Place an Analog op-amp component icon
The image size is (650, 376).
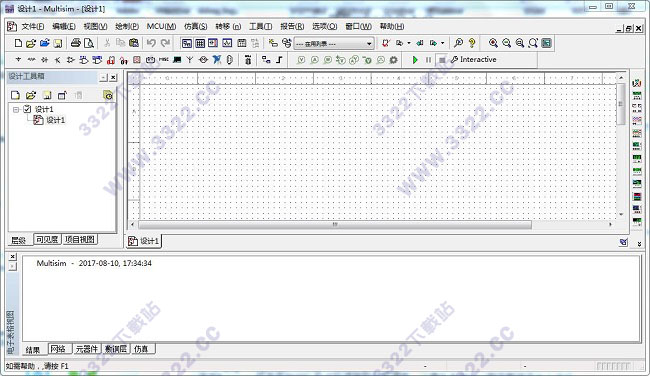click(x=70, y=60)
